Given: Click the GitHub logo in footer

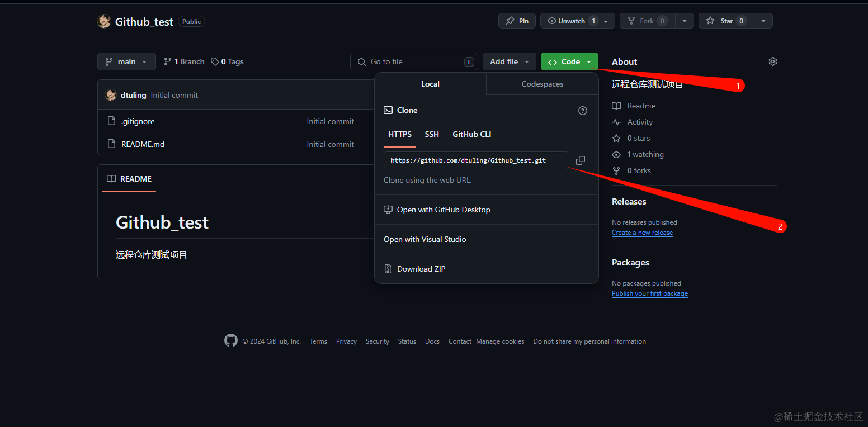Looking at the screenshot, I should click(231, 341).
